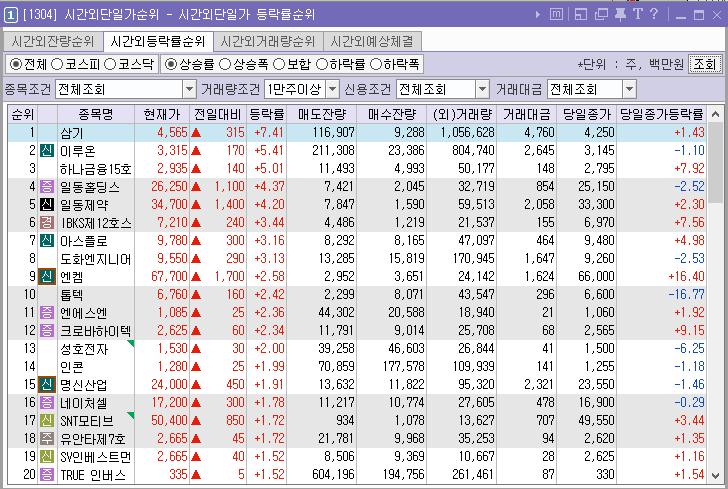728x489 pixels.
Task: Click the 신 badge next to 명신산업
Action: [46, 385]
